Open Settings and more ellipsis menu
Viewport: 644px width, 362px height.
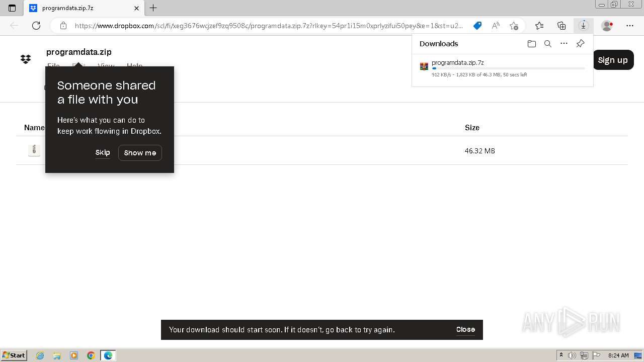click(630, 26)
